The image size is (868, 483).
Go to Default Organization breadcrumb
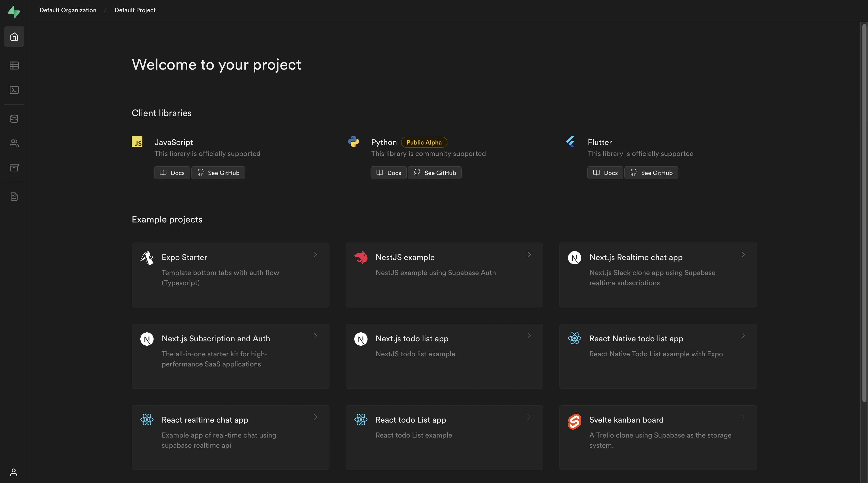(68, 10)
